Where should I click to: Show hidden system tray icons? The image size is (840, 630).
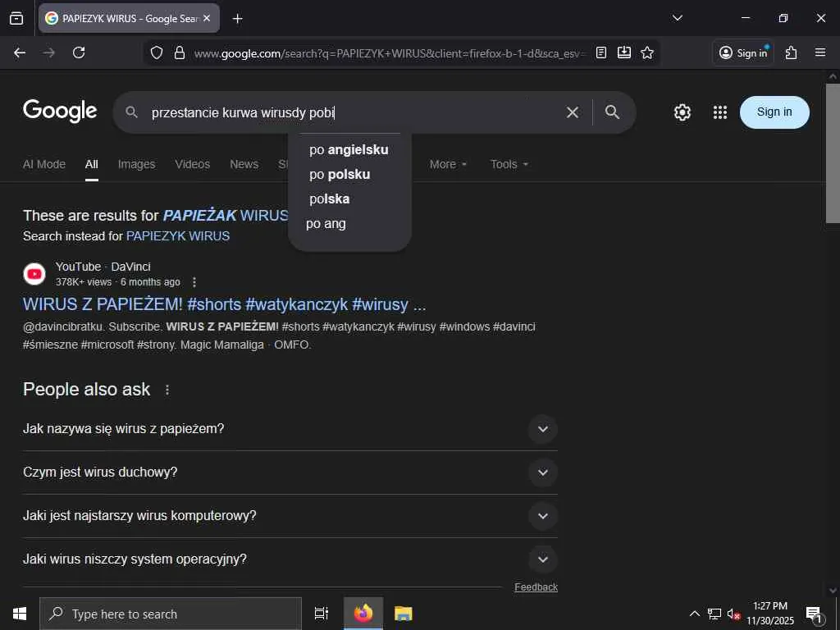tap(694, 614)
